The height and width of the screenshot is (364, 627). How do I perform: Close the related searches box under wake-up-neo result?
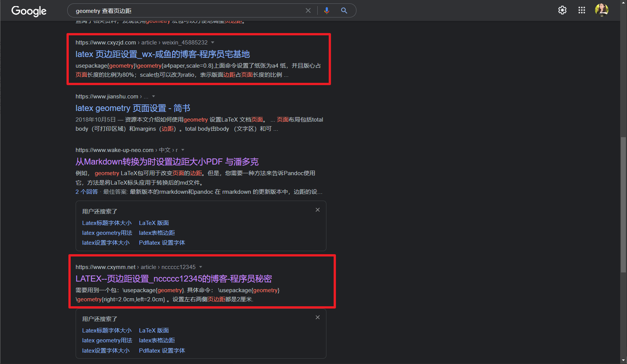(x=318, y=210)
